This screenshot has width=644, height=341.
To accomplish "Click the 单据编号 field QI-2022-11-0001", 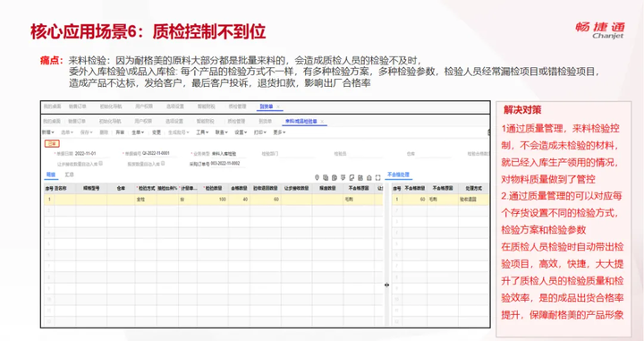I will point(159,154).
